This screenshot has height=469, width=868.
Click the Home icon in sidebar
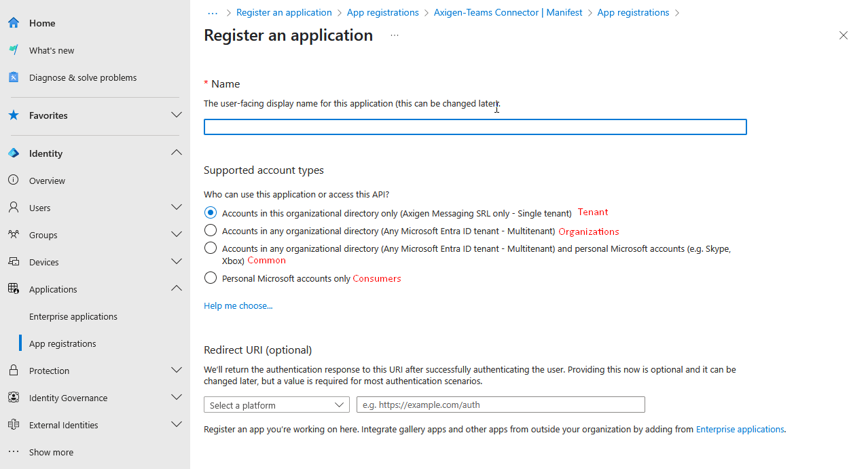click(14, 23)
